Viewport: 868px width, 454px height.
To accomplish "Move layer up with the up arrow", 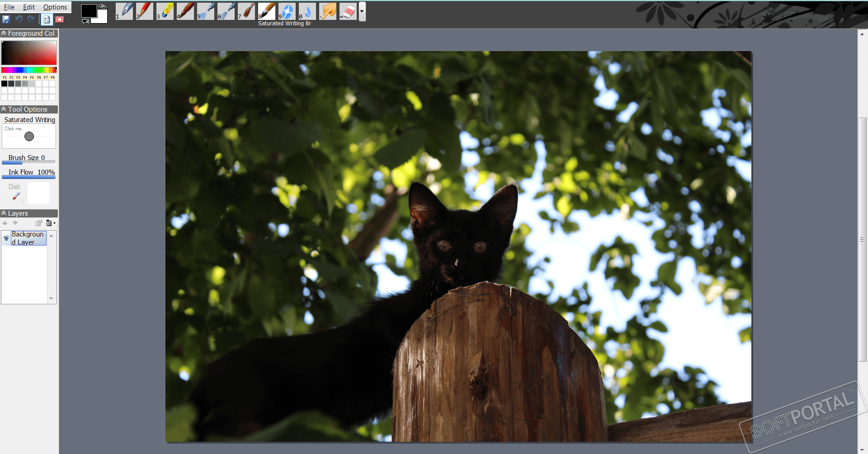I will tap(5, 223).
